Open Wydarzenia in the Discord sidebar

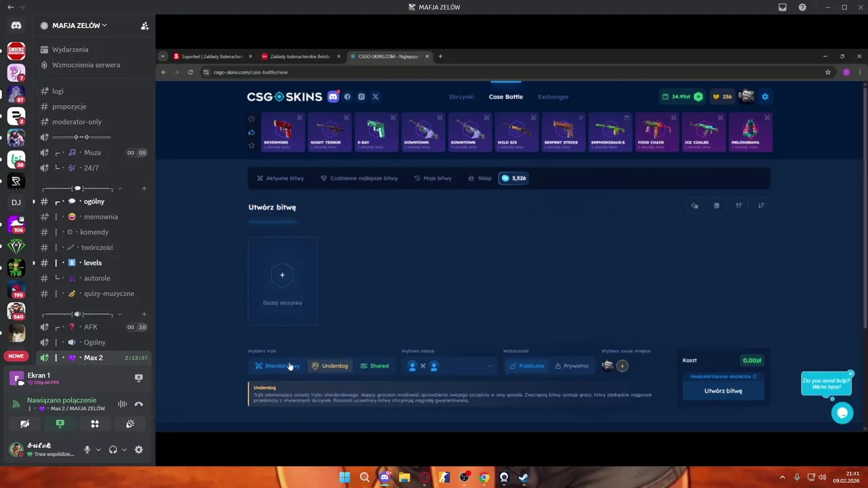coord(70,49)
